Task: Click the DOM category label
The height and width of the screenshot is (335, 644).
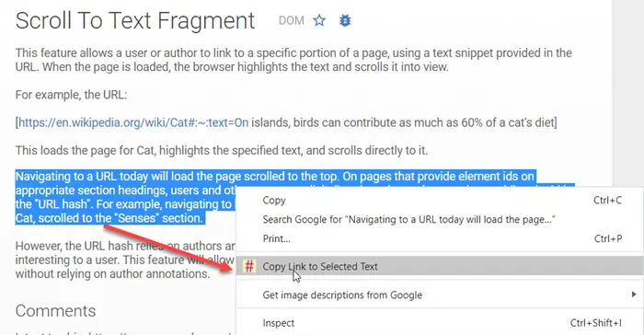Action: (292, 20)
